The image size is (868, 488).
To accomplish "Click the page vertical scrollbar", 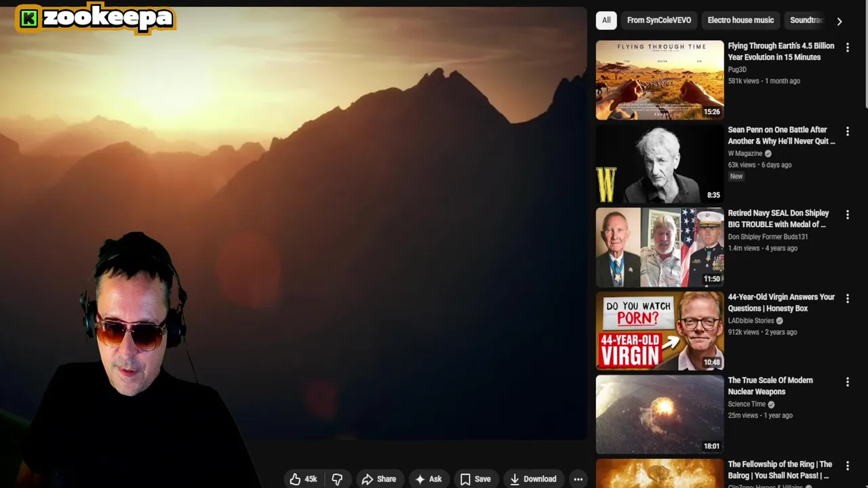I will coord(865,54).
